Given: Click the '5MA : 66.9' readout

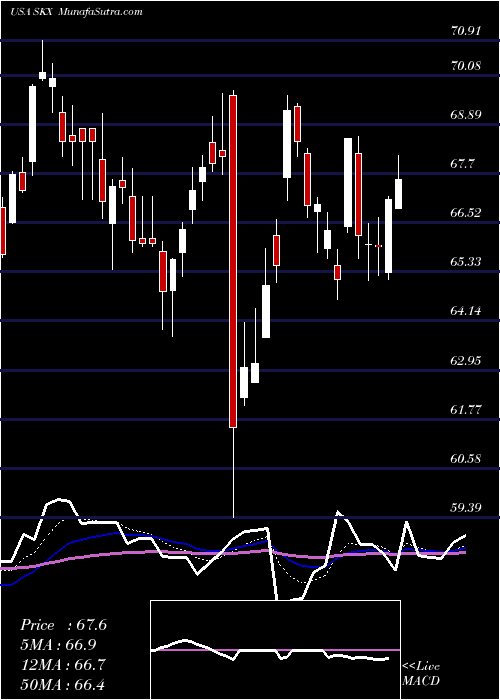Looking at the screenshot, I should click(59, 645).
